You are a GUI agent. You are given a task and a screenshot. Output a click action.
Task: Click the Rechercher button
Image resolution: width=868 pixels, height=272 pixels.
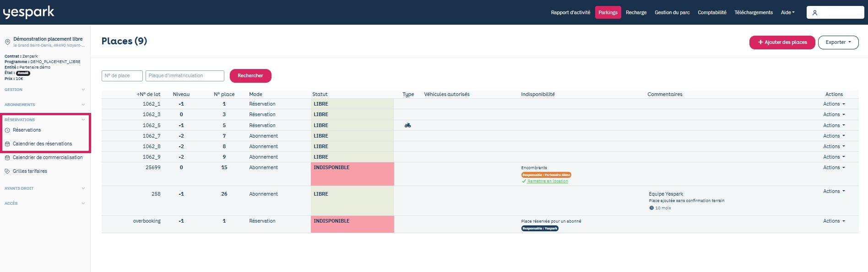click(x=250, y=76)
